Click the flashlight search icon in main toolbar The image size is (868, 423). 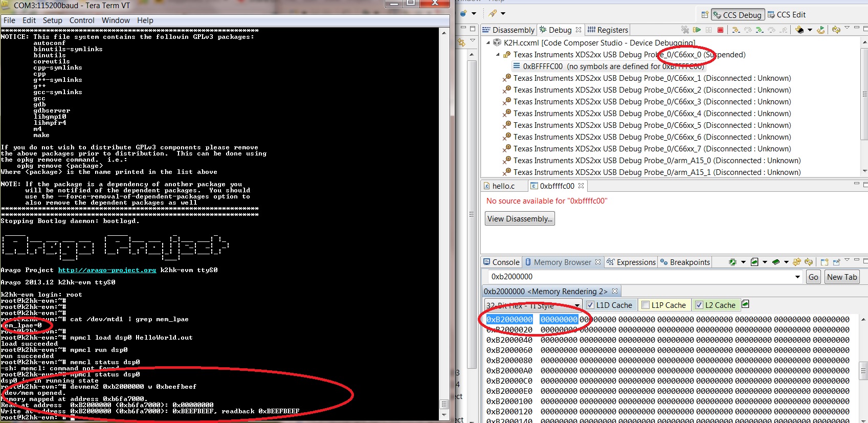(493, 13)
